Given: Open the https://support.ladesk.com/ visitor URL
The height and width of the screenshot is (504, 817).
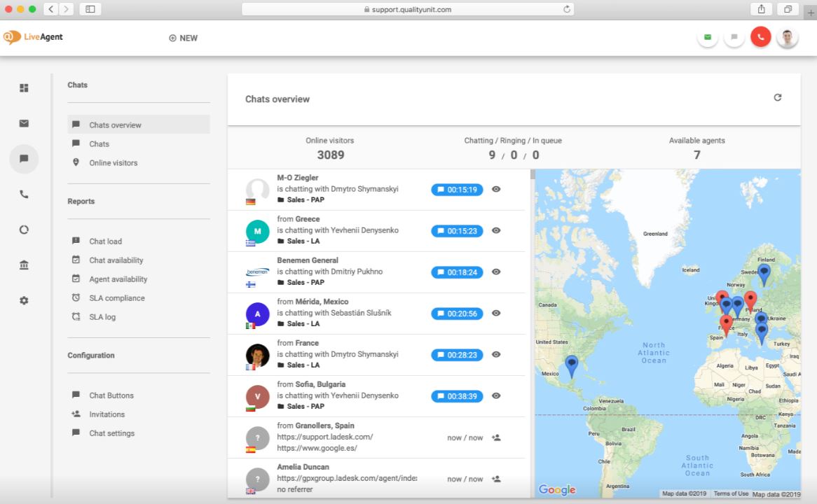Looking at the screenshot, I should coord(324,437).
